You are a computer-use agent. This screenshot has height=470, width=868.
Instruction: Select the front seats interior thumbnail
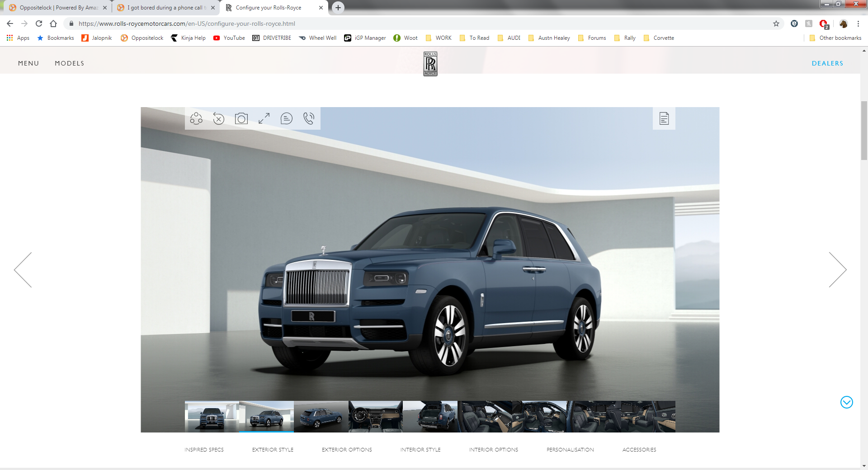coord(485,417)
